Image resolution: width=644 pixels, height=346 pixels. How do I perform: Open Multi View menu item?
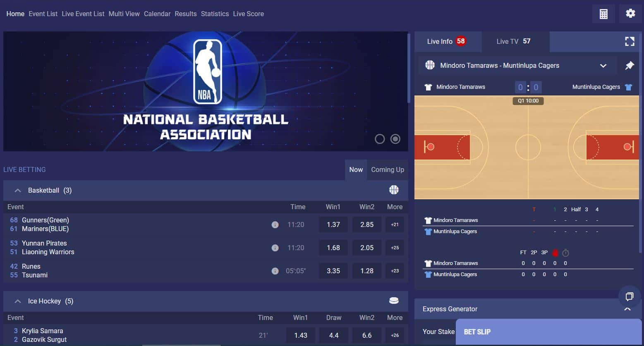[124, 14]
